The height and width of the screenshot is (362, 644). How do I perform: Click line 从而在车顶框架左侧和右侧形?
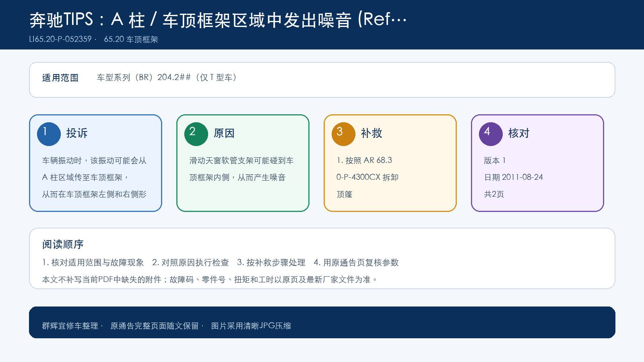point(94,194)
